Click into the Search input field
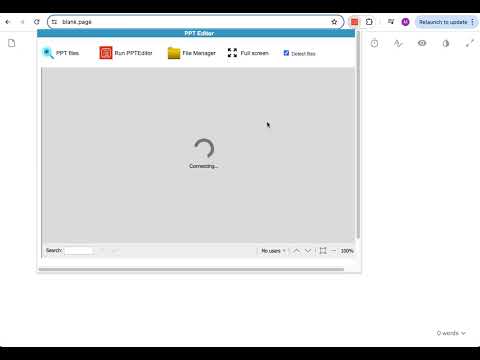 point(78,250)
